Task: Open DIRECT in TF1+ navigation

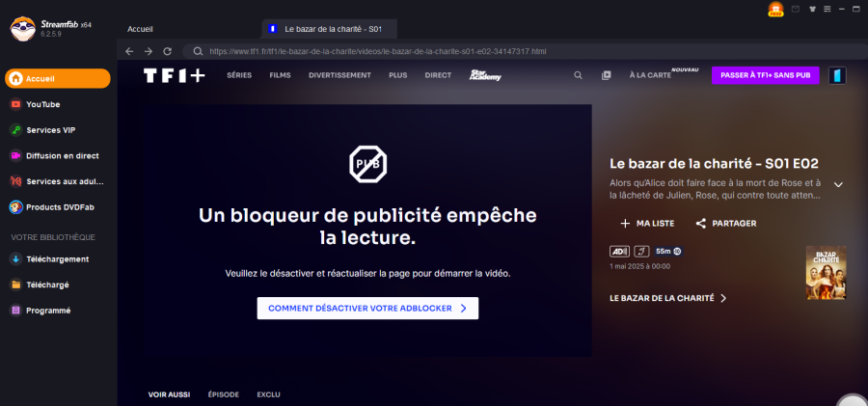Action: click(x=438, y=75)
